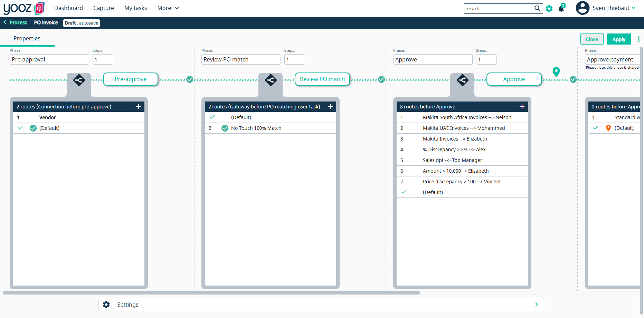Open My tasks menu

136,8
